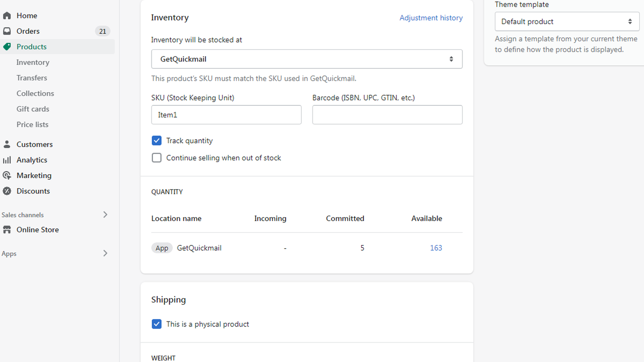Click the available quantity 163 link
Image resolution: width=644 pixels, height=362 pixels.
[436, 248]
